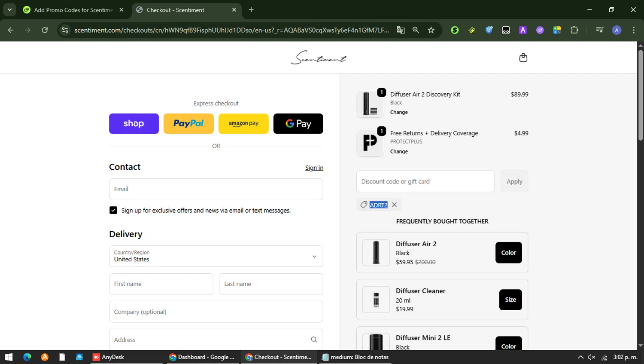
Task: Switch to Add Promo Codes for Scentiment tab
Action: pyautogui.click(x=73, y=10)
